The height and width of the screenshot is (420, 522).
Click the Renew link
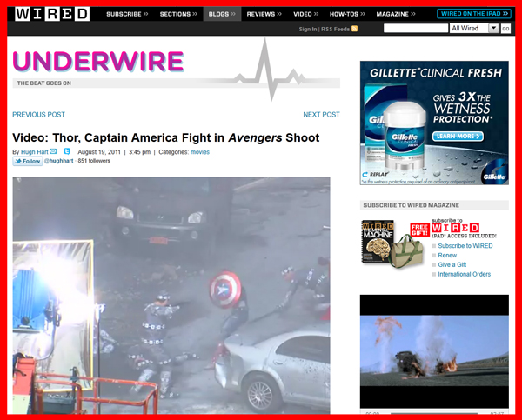pos(447,256)
